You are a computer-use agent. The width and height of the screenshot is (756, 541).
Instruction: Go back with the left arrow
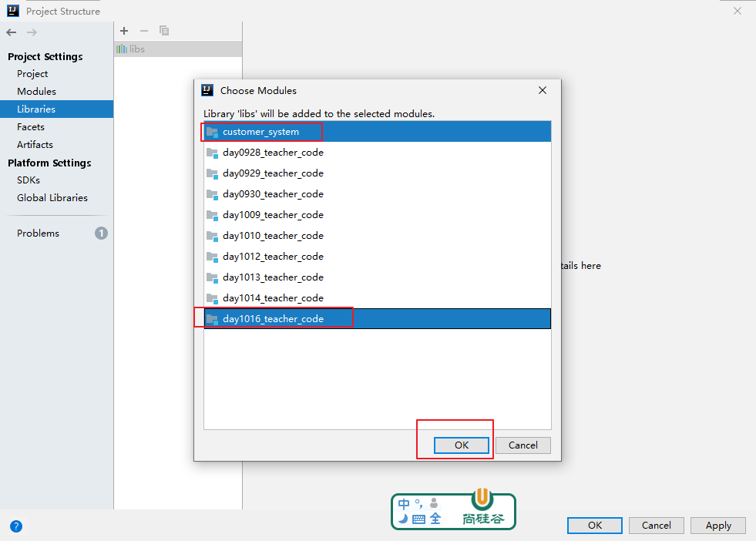tap(12, 32)
